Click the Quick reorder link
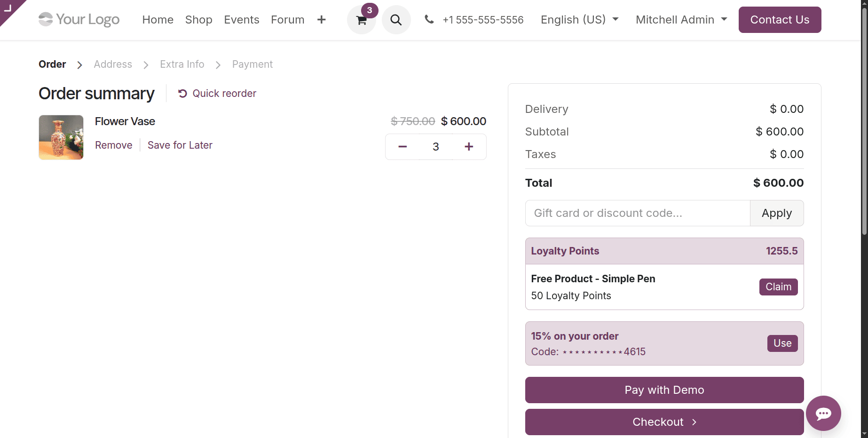The height and width of the screenshot is (438, 868). [217, 94]
